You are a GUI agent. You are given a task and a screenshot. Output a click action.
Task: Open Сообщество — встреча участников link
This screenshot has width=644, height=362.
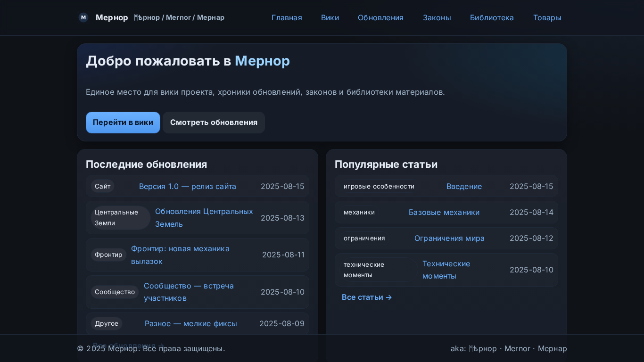coord(189,292)
